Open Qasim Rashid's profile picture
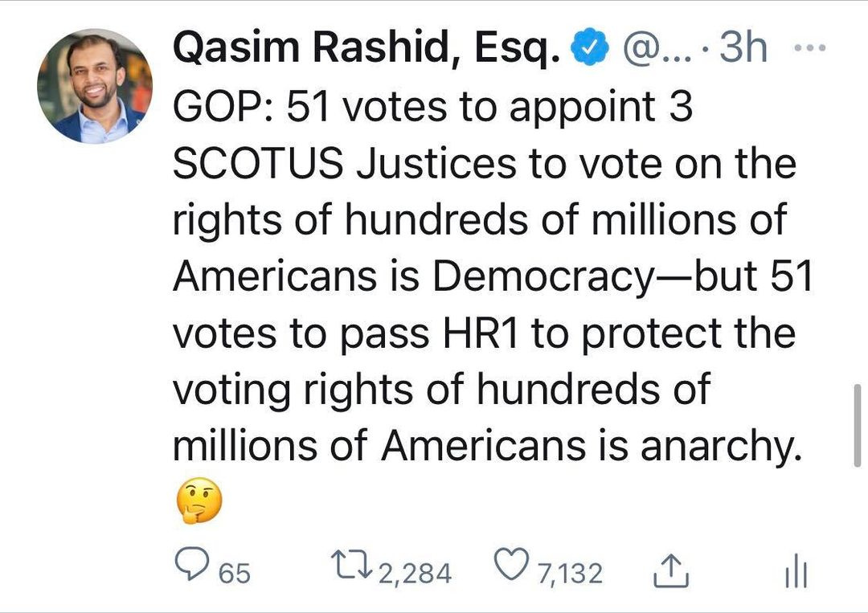This screenshot has width=868, height=613. 95,86
